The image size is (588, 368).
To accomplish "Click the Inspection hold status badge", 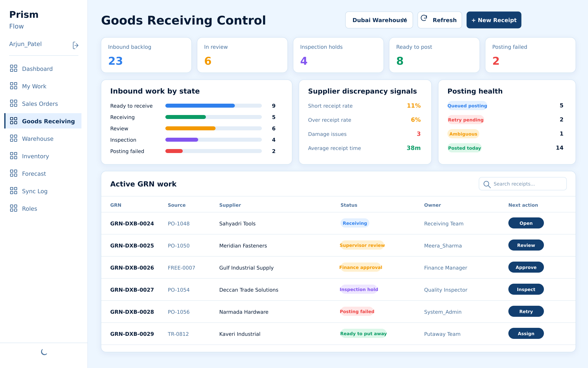I will click(359, 289).
